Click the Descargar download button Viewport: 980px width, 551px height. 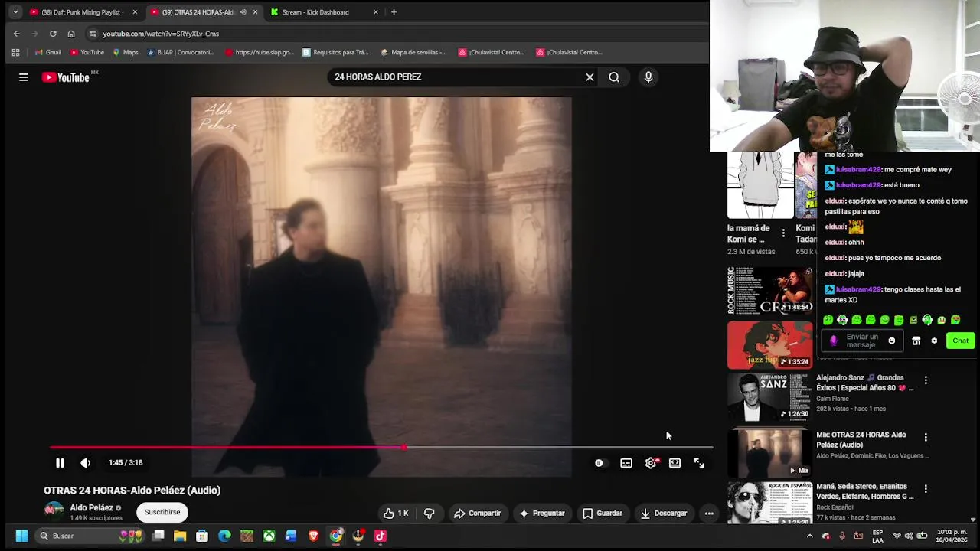[x=664, y=513]
